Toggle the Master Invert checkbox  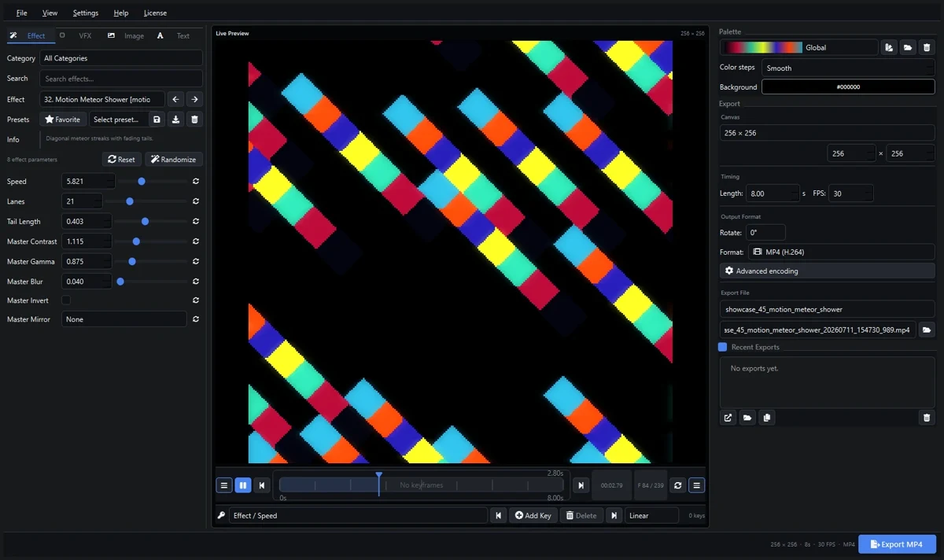click(66, 300)
